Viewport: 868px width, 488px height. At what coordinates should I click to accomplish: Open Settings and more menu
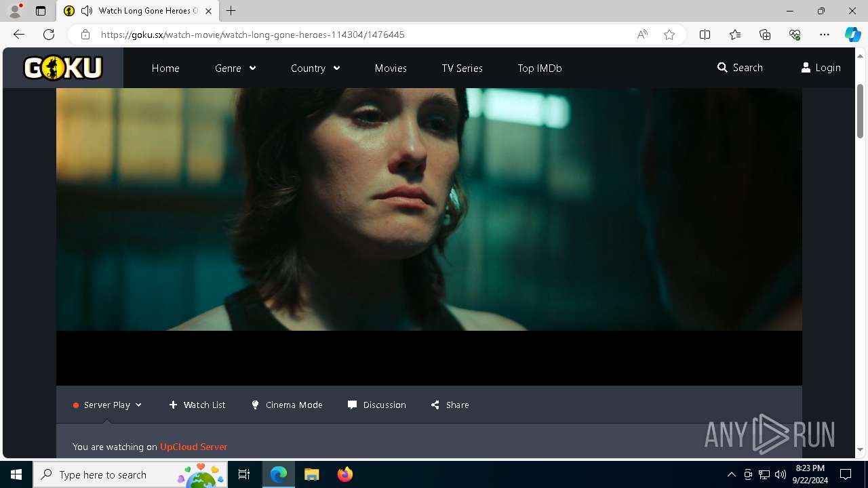825,35
